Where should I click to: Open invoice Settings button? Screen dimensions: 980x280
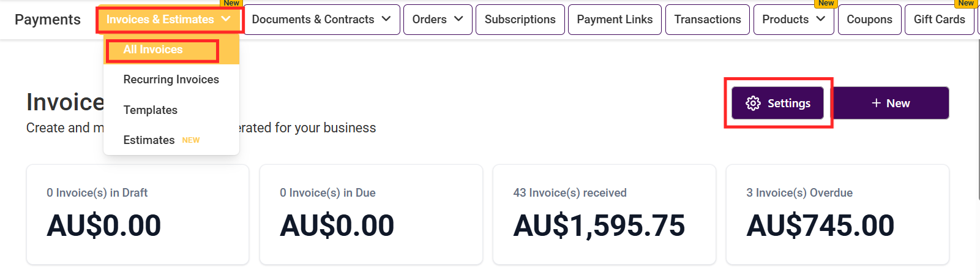(x=778, y=104)
